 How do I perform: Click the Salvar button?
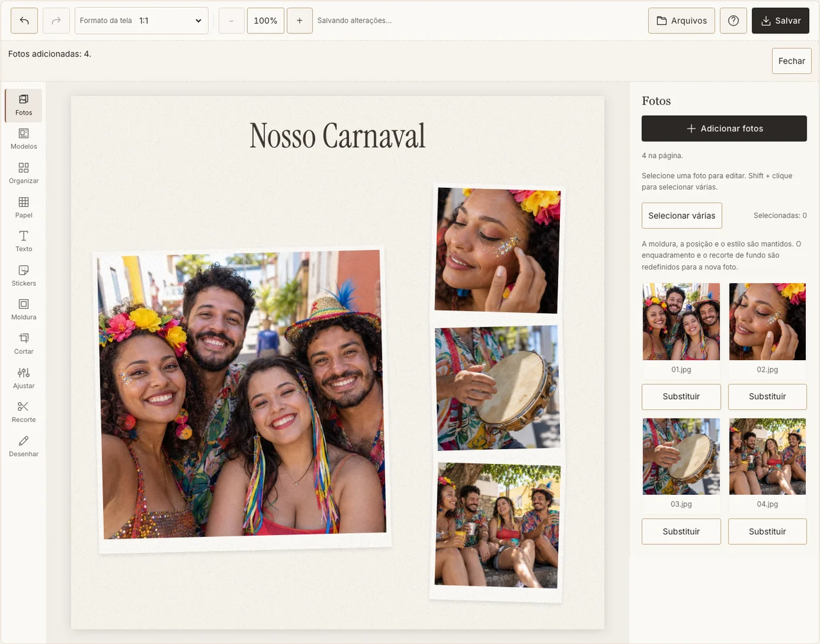click(780, 21)
